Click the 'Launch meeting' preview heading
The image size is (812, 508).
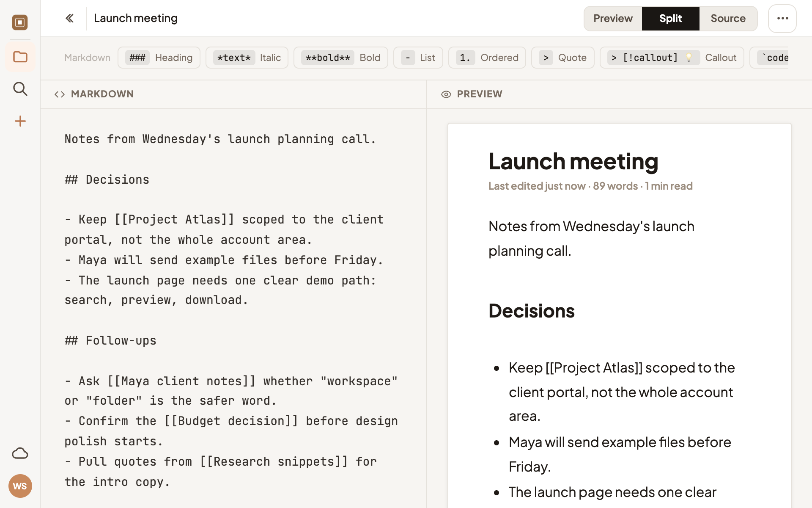[573, 161]
